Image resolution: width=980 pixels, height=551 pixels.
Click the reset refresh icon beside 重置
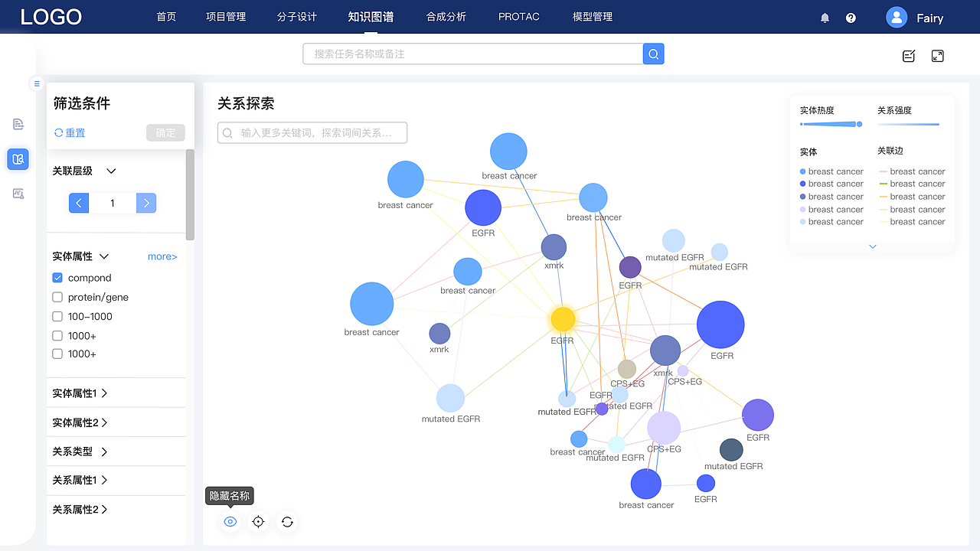pos(58,132)
